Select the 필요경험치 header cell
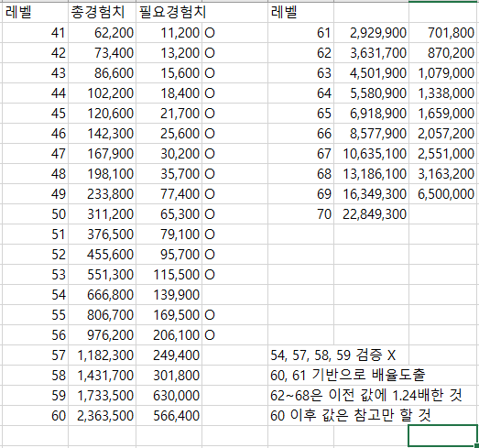Image resolution: width=479 pixels, height=448 pixels. coord(169,13)
